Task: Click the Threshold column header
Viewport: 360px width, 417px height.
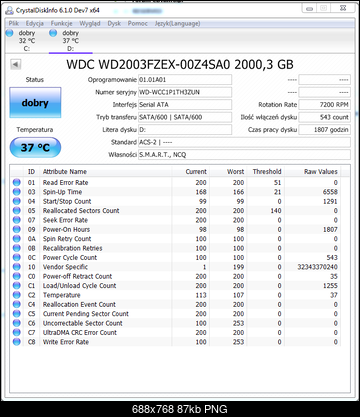Action: (265, 172)
